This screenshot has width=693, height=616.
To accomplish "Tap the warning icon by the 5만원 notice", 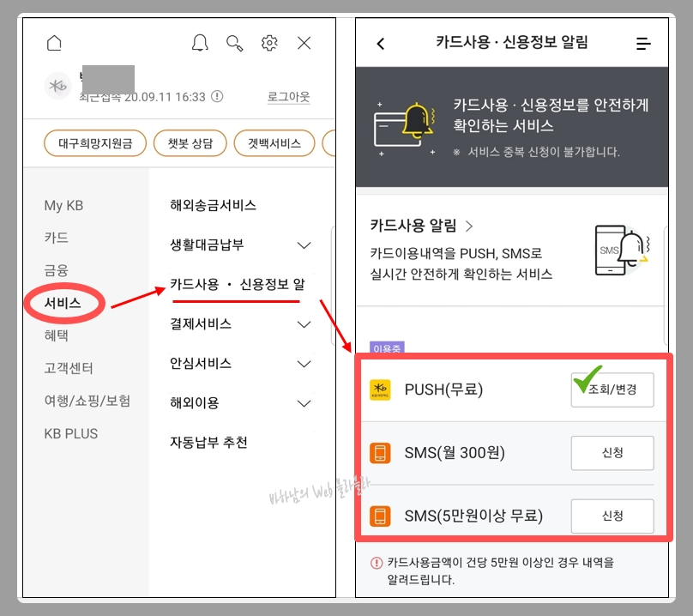I will (377, 563).
